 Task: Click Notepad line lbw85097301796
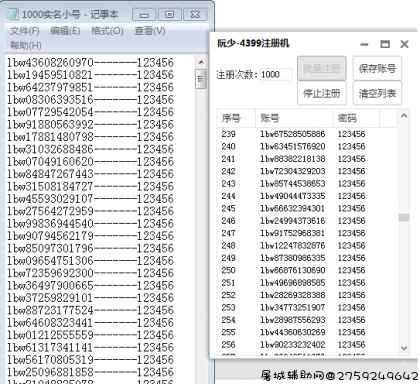tap(90, 248)
